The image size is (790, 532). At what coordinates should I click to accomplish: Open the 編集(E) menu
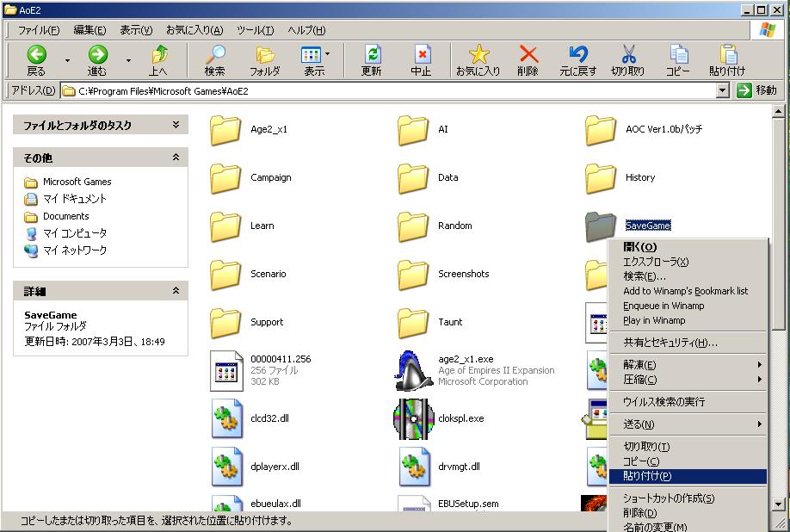[x=90, y=30]
